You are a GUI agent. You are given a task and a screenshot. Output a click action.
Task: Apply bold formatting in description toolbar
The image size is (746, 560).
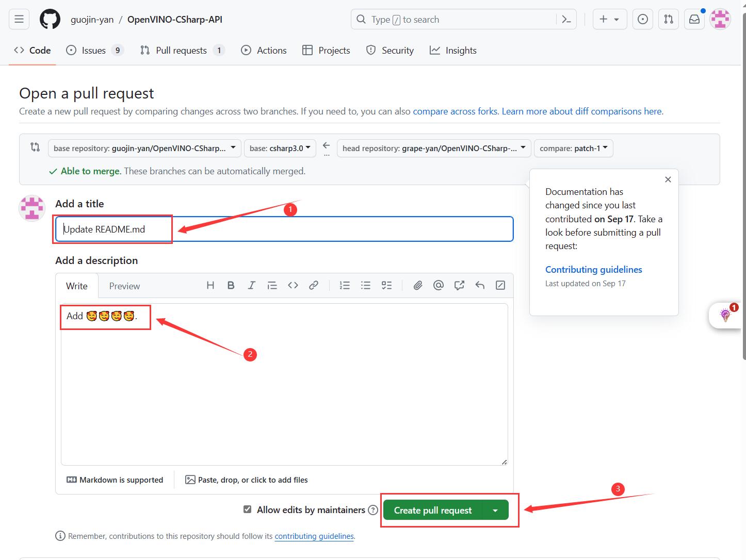pyautogui.click(x=231, y=285)
